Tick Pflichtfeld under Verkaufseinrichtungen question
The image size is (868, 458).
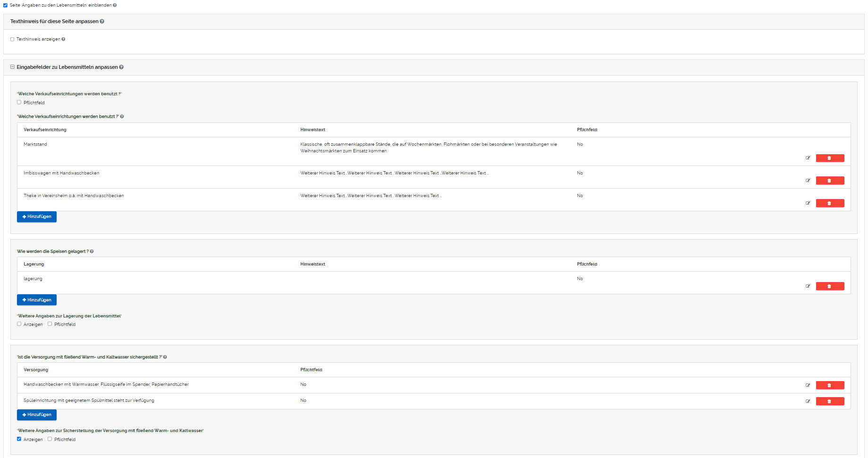[19, 102]
